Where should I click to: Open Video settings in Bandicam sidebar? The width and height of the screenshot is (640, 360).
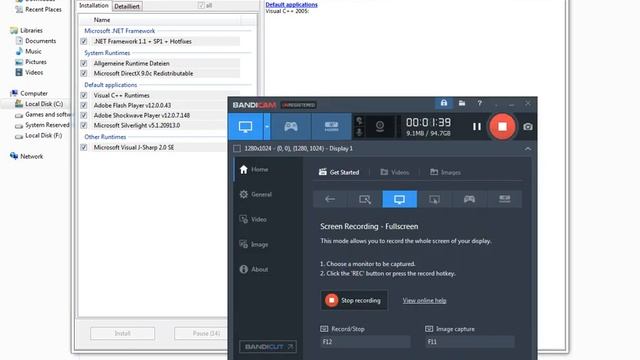(x=253, y=219)
